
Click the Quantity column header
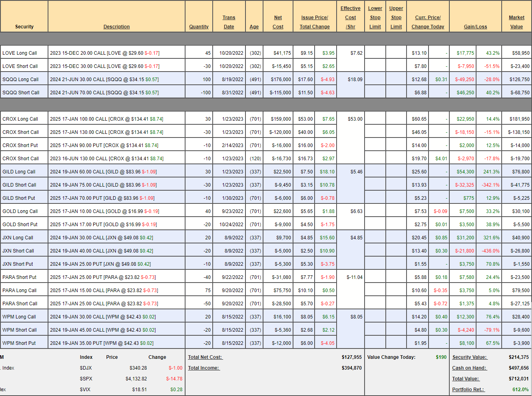199,27
